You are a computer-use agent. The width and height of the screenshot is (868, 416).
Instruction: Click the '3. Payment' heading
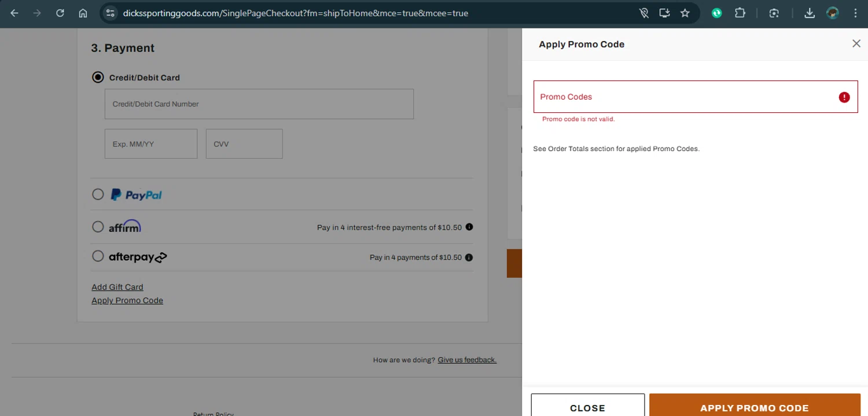pyautogui.click(x=123, y=48)
